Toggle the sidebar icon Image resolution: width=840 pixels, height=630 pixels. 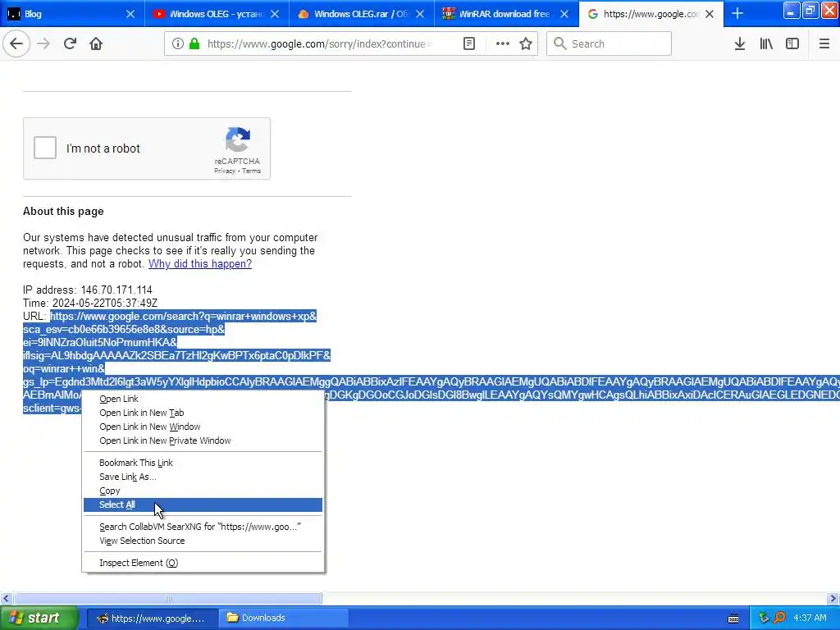click(792, 43)
